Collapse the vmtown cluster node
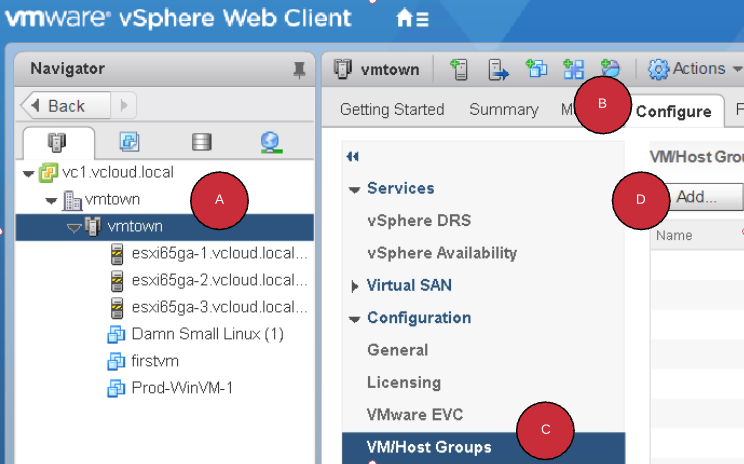The width and height of the screenshot is (744, 464). click(74, 228)
